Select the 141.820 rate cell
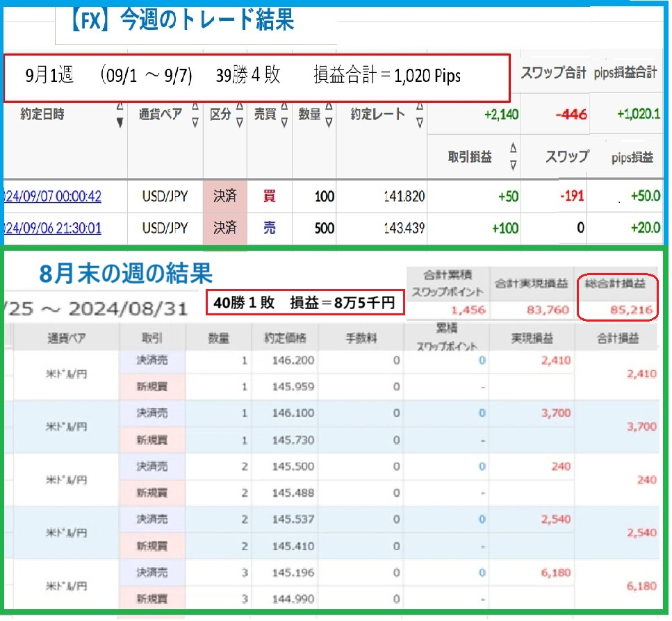Image resolution: width=672 pixels, height=621 pixels. coord(404,196)
